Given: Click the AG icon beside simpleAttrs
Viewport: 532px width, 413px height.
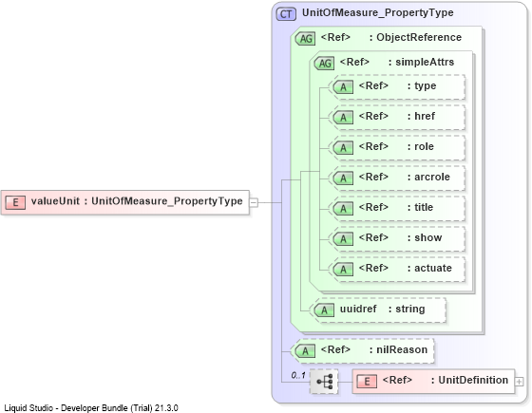Looking at the screenshot, I should tap(324, 63).
